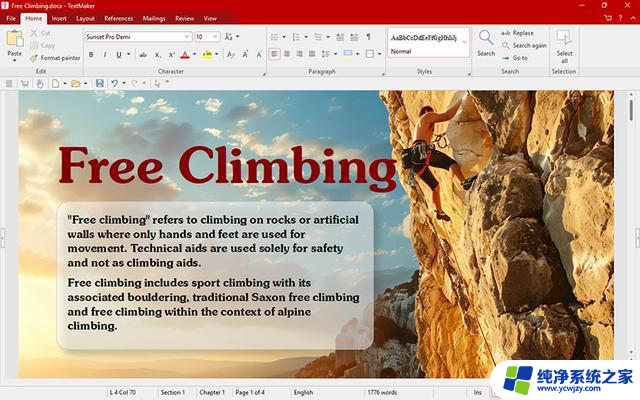Toggle subscript formatting
Screen dimensions: 640x400
(158, 55)
